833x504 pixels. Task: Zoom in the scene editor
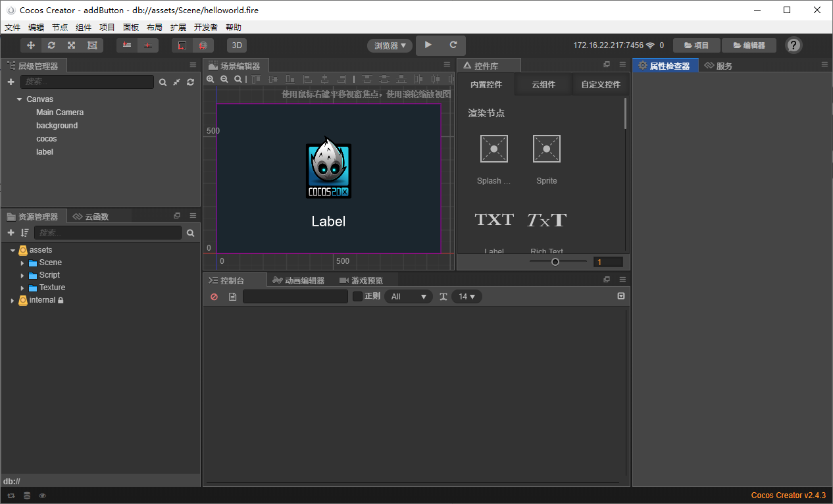tap(211, 79)
